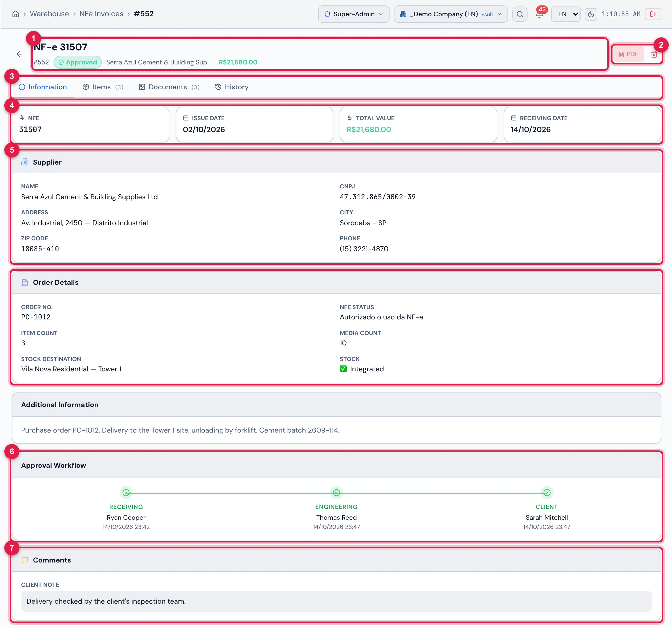Click the Comments speech bubble icon
This screenshot has height=628, width=672.
[x=25, y=560]
